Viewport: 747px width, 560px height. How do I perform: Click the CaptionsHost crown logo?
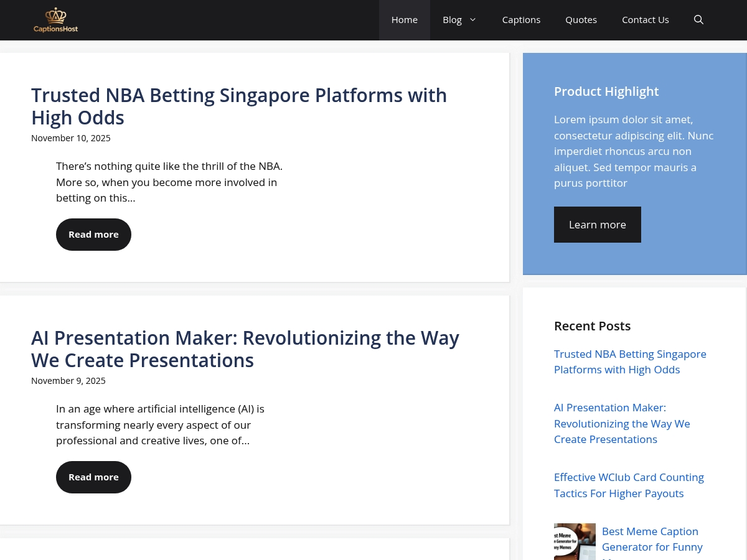coord(55,20)
